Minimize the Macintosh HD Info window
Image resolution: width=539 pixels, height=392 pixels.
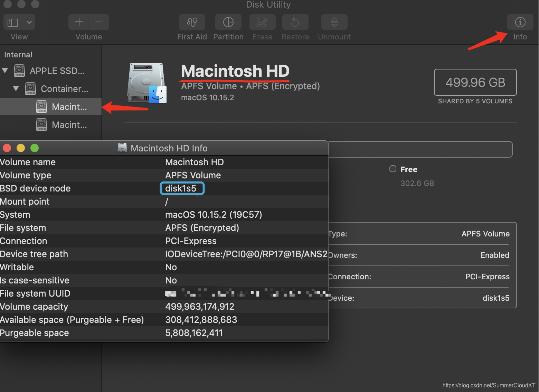point(21,148)
